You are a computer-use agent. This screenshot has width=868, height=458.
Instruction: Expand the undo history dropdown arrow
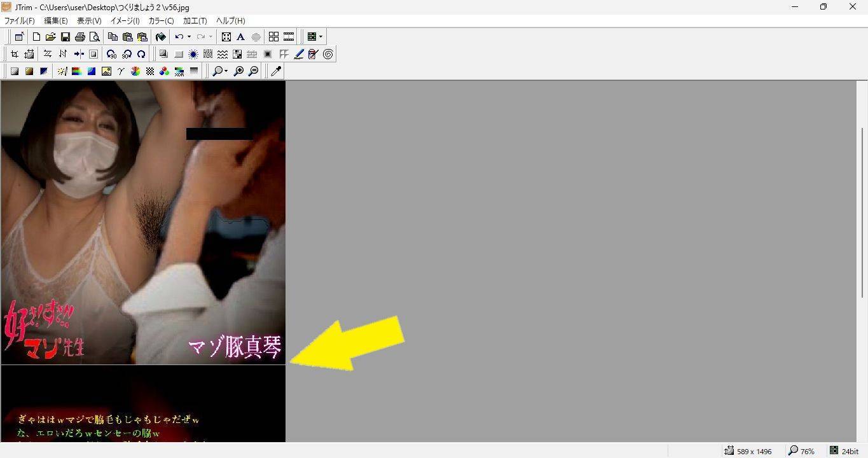[x=189, y=37]
